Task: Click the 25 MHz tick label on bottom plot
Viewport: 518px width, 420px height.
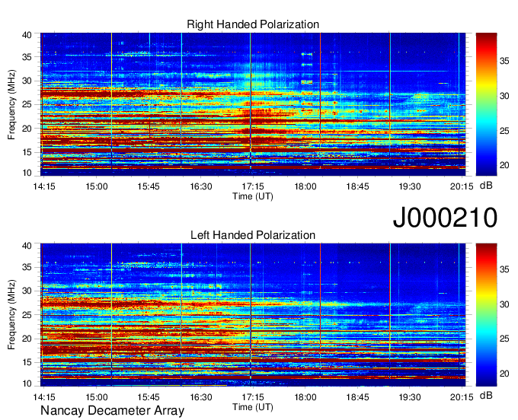Action: click(x=27, y=315)
